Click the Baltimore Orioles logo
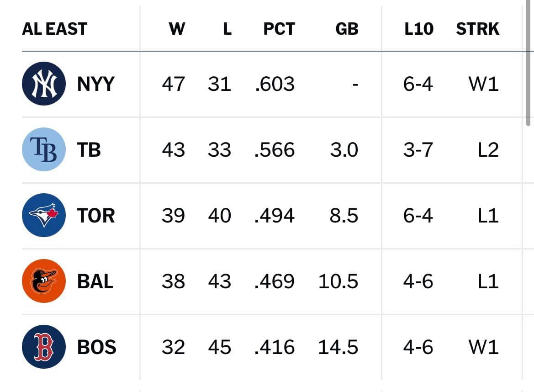The image size is (534, 392). [x=43, y=281]
